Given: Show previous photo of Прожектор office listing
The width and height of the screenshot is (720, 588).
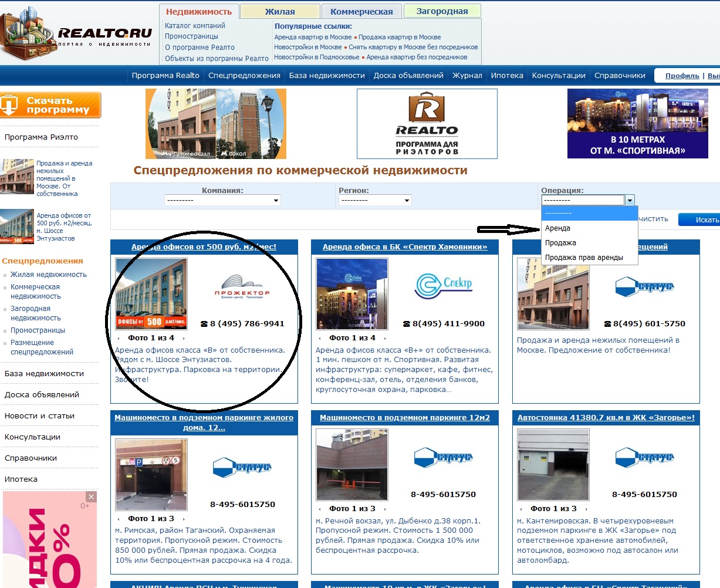Looking at the screenshot, I should click(x=119, y=338).
